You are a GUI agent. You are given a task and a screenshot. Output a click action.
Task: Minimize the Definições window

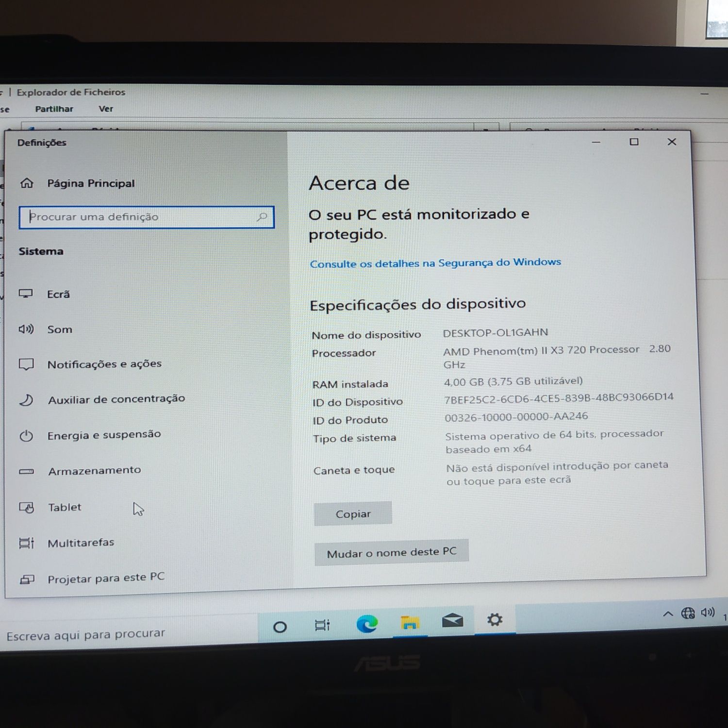tap(596, 142)
